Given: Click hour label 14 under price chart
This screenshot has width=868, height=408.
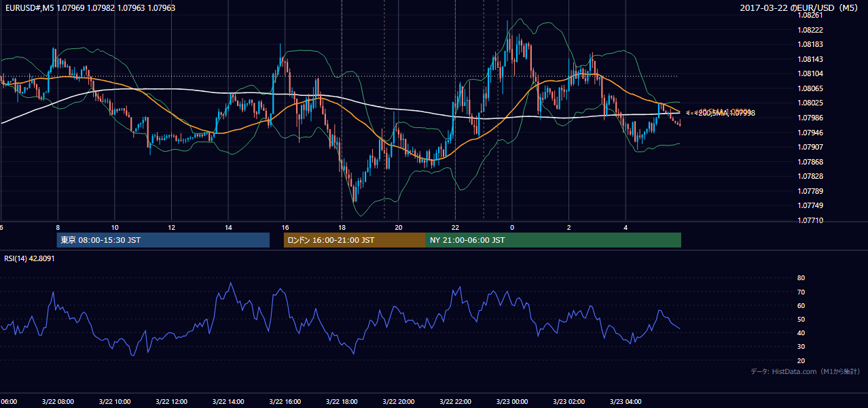Looking at the screenshot, I should coord(229,228).
